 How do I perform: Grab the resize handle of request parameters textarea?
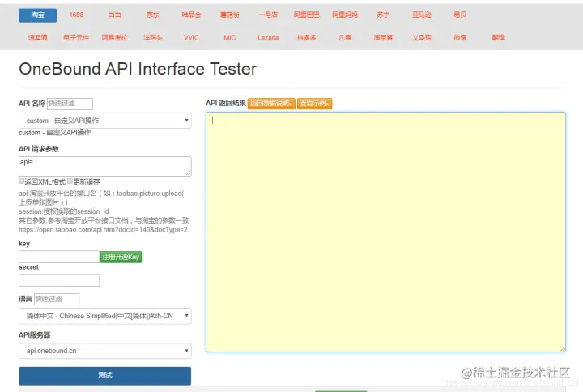pyautogui.click(x=189, y=173)
